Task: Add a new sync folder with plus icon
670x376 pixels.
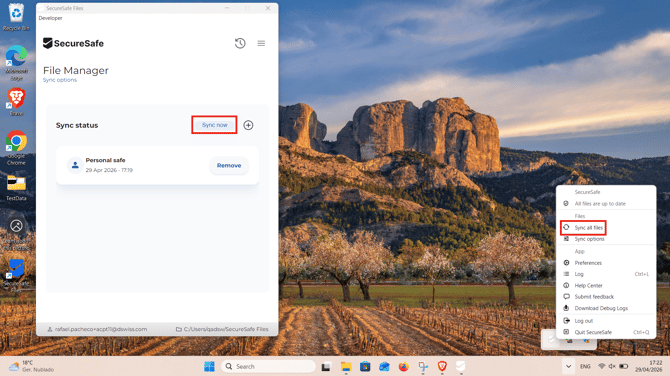Action: coord(248,125)
